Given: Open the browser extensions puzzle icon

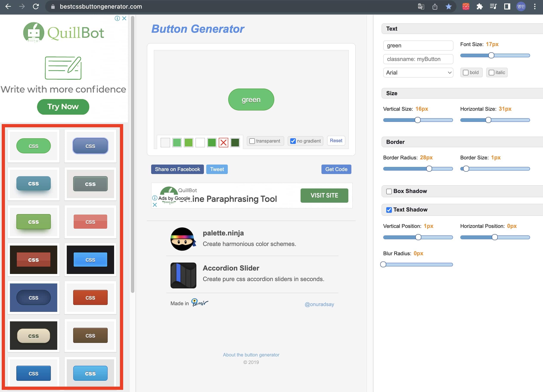Looking at the screenshot, I should click(480, 6).
